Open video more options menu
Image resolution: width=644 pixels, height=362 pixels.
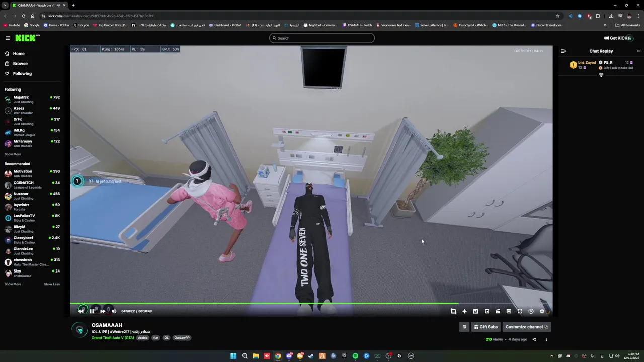coord(546,339)
